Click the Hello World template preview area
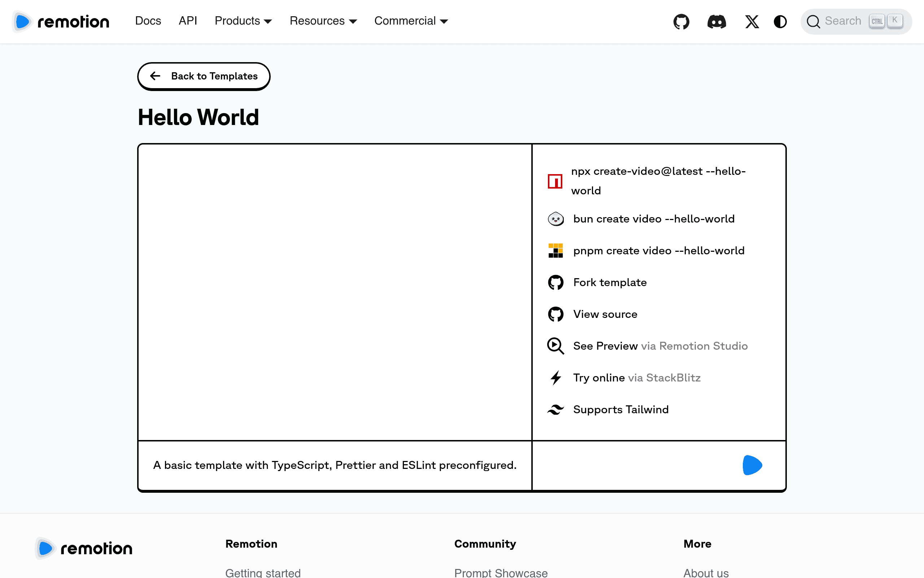 335,293
